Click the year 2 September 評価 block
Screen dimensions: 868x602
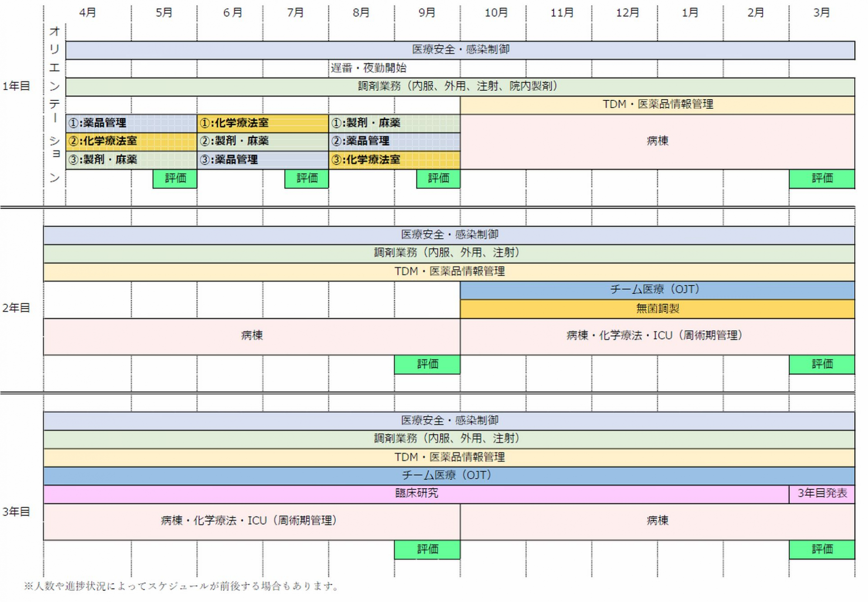click(x=427, y=364)
